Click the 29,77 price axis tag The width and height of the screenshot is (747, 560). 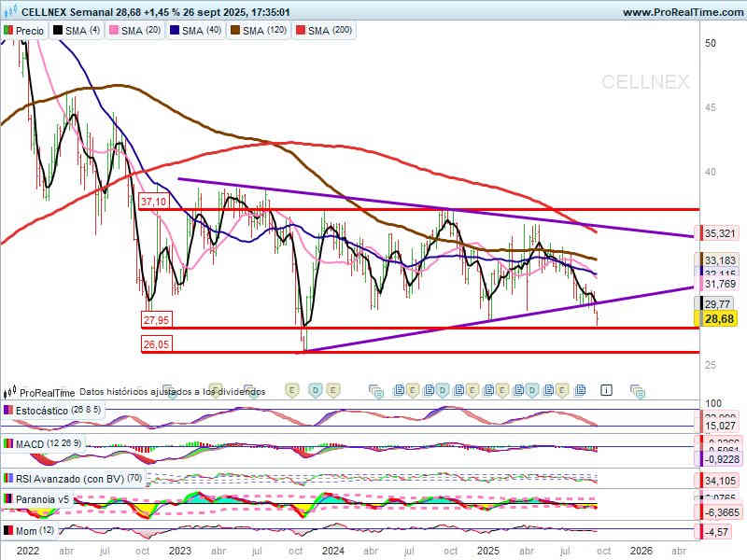click(712, 303)
